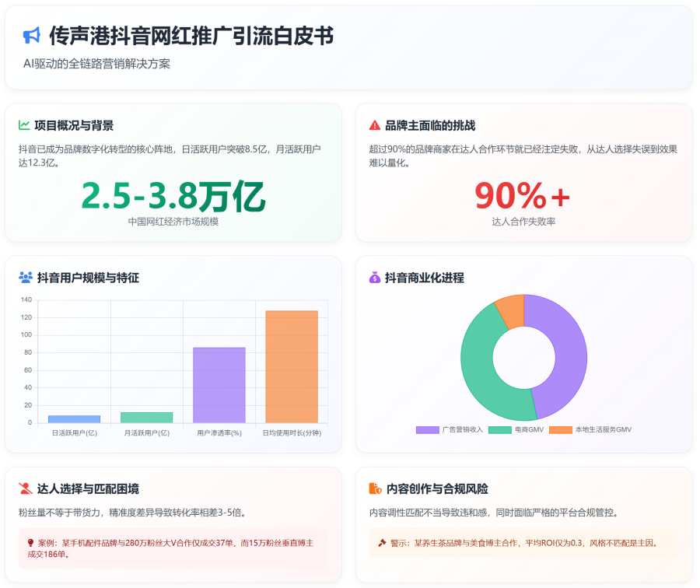Click the user-slash icon beside 达人选择与匹配困境
Viewport: 700px width, 588px height.
tap(26, 489)
